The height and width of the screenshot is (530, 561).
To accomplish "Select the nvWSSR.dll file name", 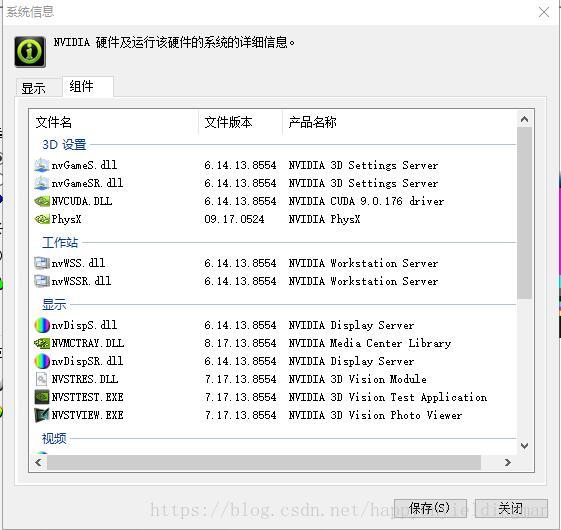I will 81,281.
